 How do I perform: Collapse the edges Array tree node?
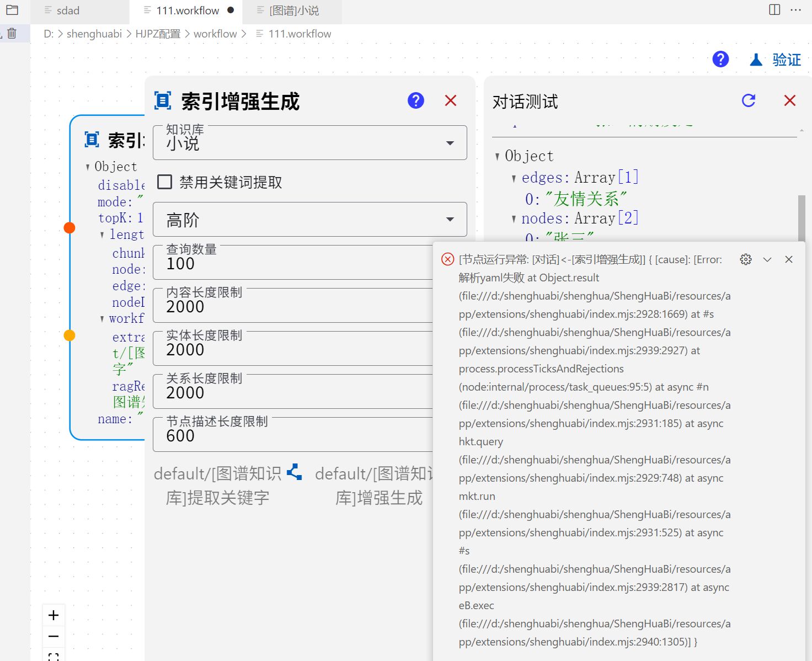514,178
